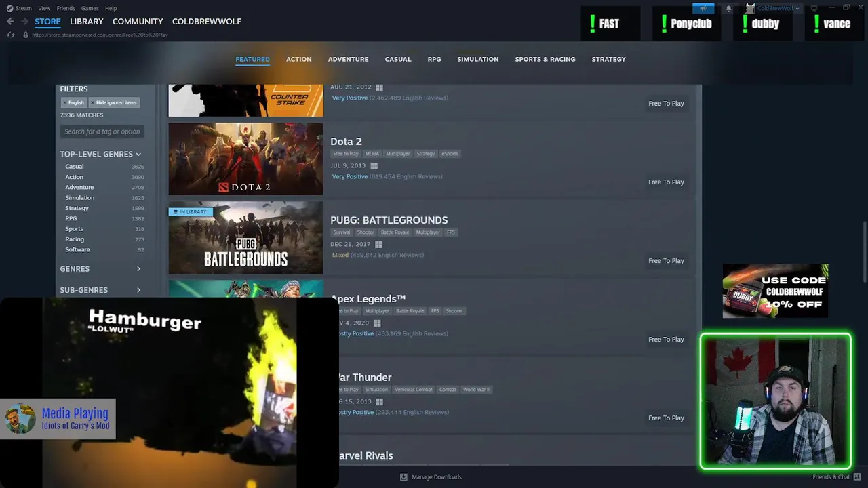The image size is (868, 488).
Task: Open the Friends menu
Action: click(x=66, y=8)
